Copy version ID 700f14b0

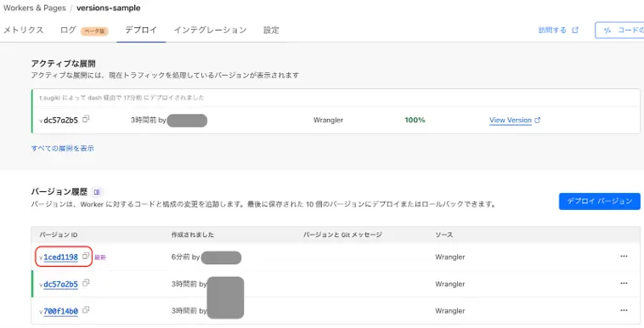86,310
